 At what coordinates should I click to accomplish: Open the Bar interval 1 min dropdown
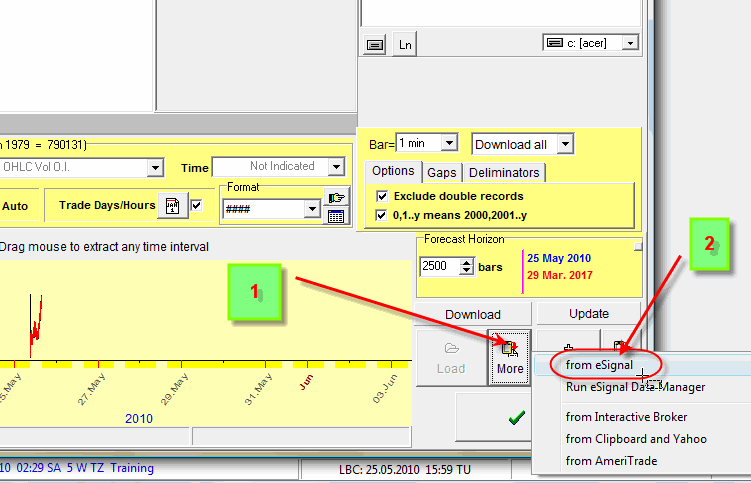(449, 144)
